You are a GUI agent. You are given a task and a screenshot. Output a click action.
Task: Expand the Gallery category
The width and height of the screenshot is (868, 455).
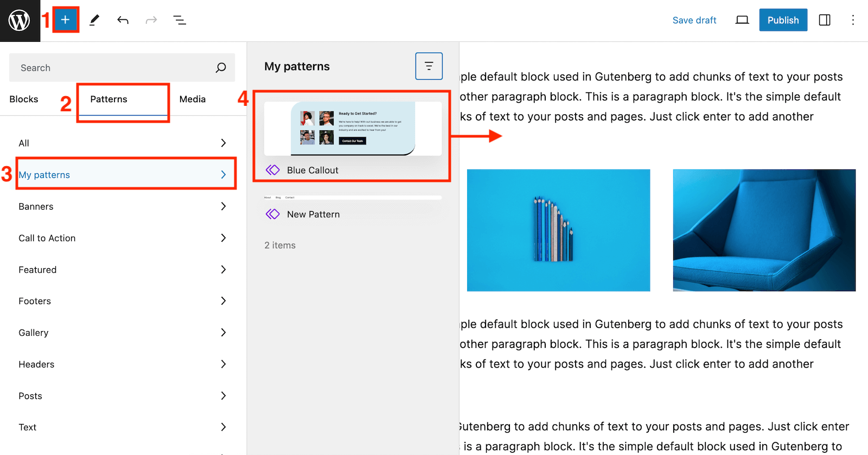tap(123, 332)
